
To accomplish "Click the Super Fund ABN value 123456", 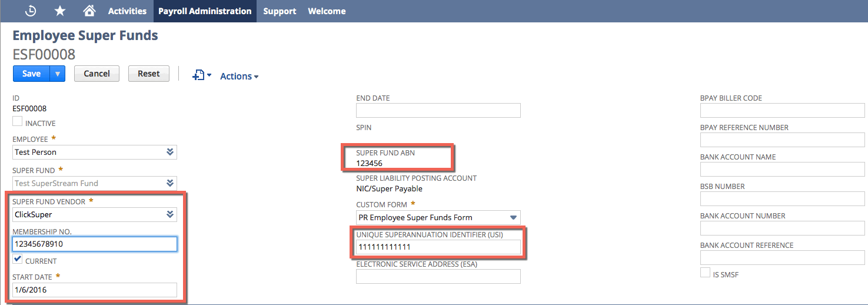I will click(x=369, y=163).
